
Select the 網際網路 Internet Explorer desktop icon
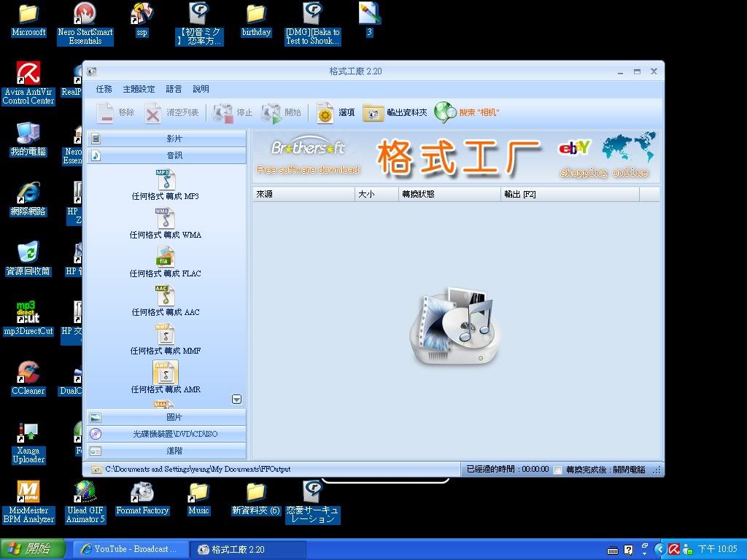point(28,200)
